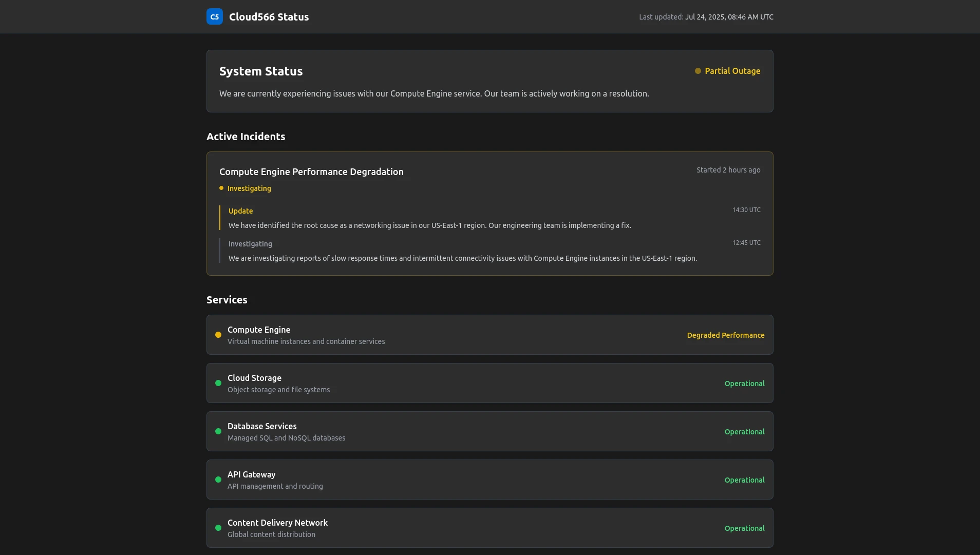Screen dimensions: 980x555
Task: Click the API Gateway service name
Action: 251,474
